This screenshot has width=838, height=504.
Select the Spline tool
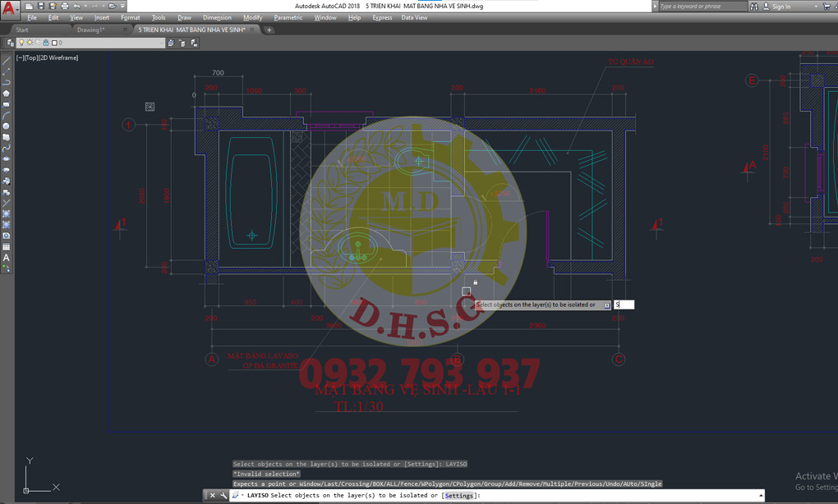pos(7,148)
